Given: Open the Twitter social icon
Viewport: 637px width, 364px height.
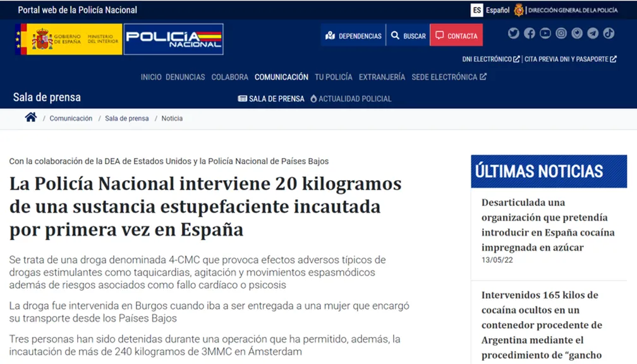Looking at the screenshot, I should [x=513, y=33].
